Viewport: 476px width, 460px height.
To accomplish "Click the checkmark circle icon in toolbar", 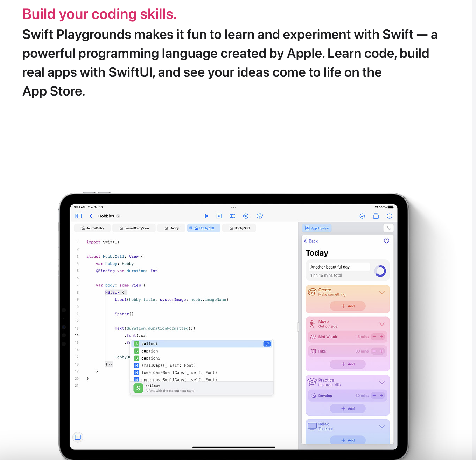I will coord(362,216).
